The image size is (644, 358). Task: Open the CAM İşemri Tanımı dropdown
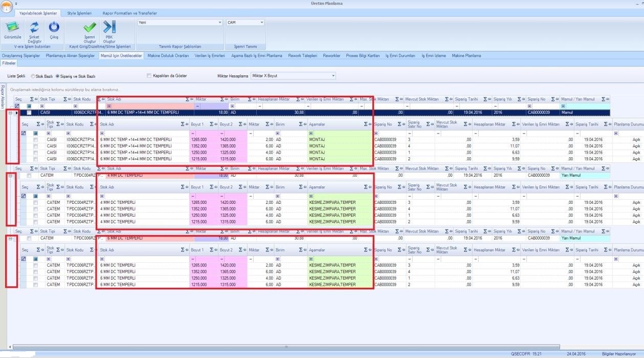(x=262, y=23)
